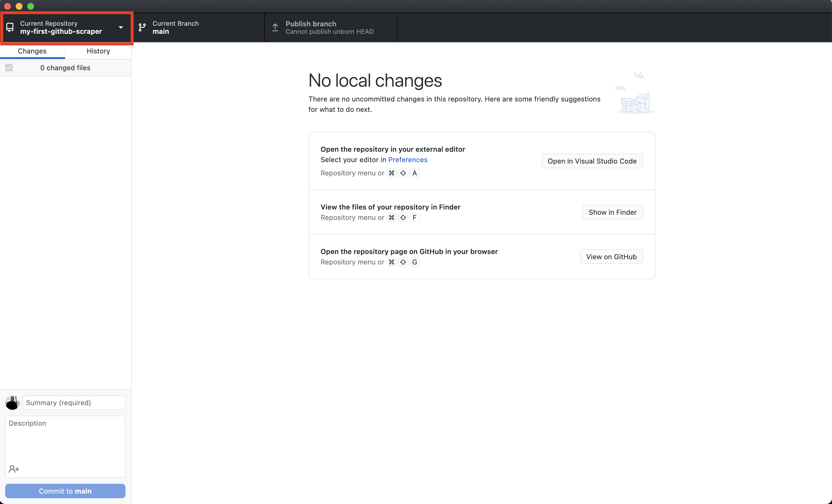Click the add co-author icon

[x=14, y=469]
